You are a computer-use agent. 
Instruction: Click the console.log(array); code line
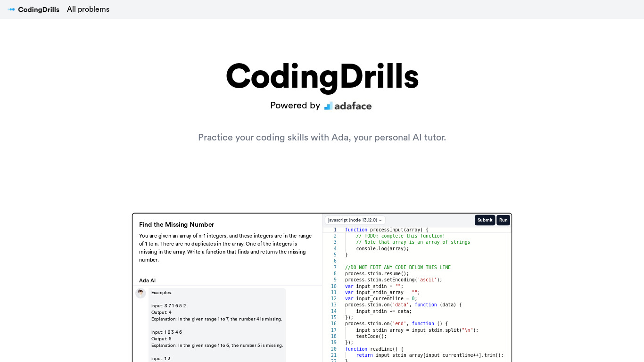pos(382,249)
